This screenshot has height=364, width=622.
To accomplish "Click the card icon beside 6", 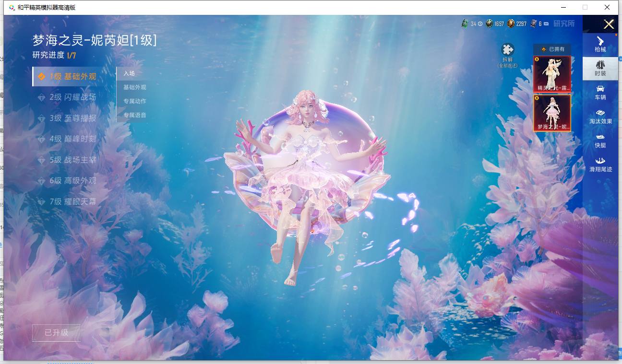I will pyautogui.click(x=533, y=23).
